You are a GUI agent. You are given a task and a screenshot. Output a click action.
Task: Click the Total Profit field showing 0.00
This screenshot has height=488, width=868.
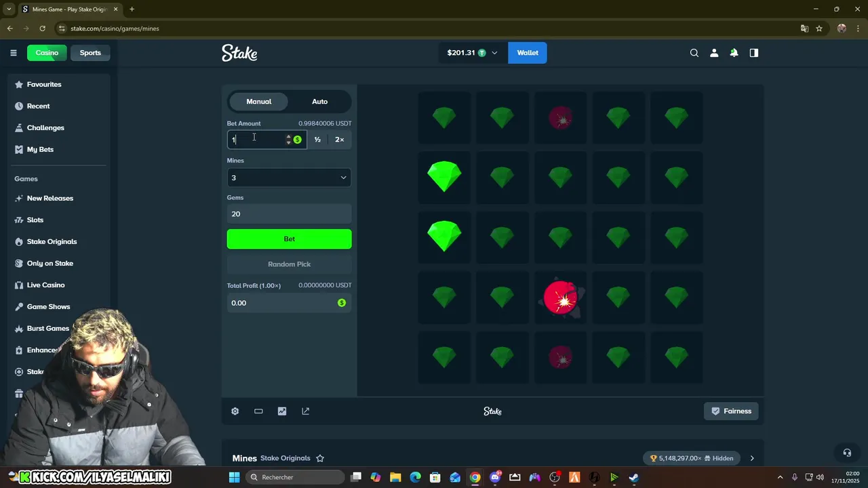(x=289, y=303)
